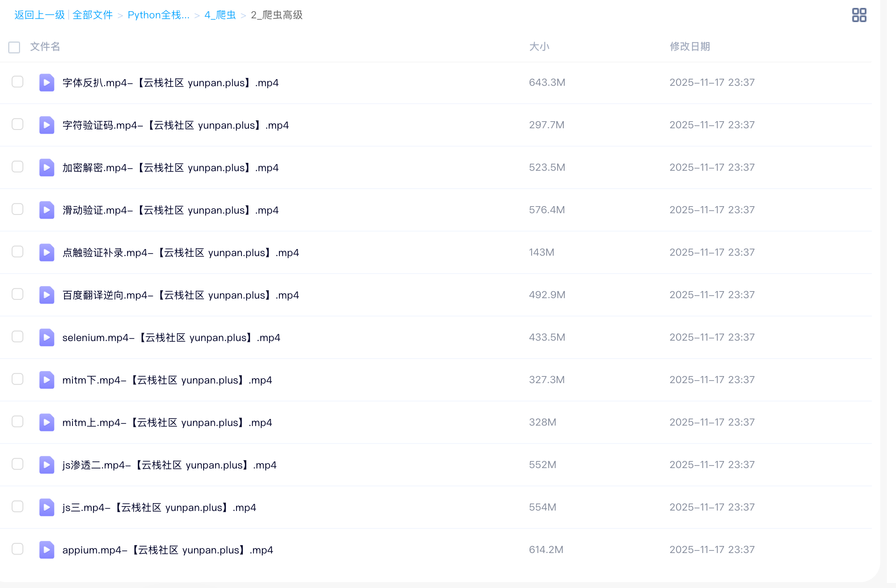Click video icon for 加密解密.mp4 file
The image size is (896, 588).
(47, 167)
